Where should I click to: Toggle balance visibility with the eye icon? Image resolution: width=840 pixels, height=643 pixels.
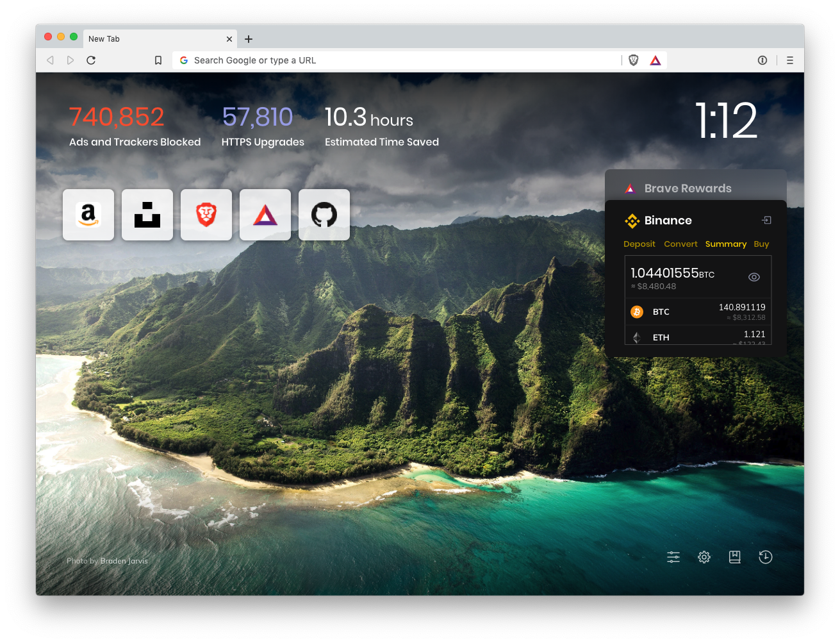(x=754, y=277)
